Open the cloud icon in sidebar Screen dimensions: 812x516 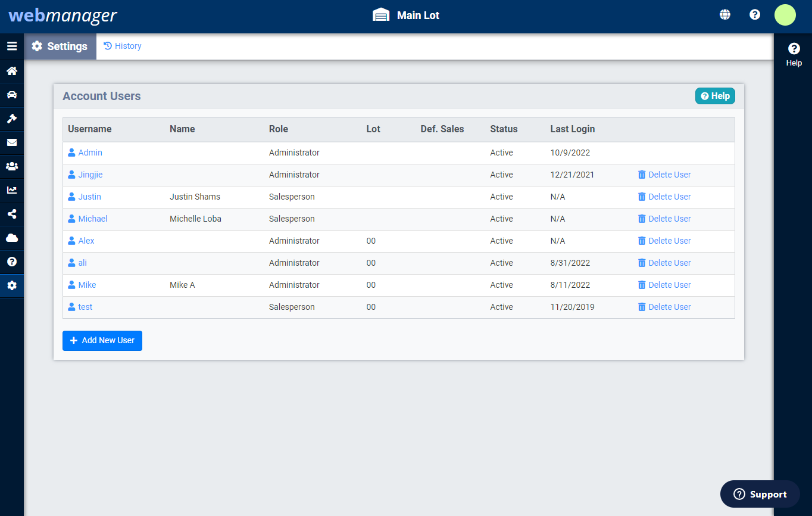click(x=12, y=238)
